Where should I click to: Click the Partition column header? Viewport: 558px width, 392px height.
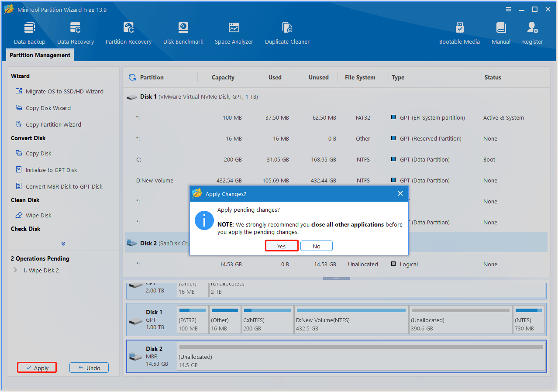pos(152,77)
